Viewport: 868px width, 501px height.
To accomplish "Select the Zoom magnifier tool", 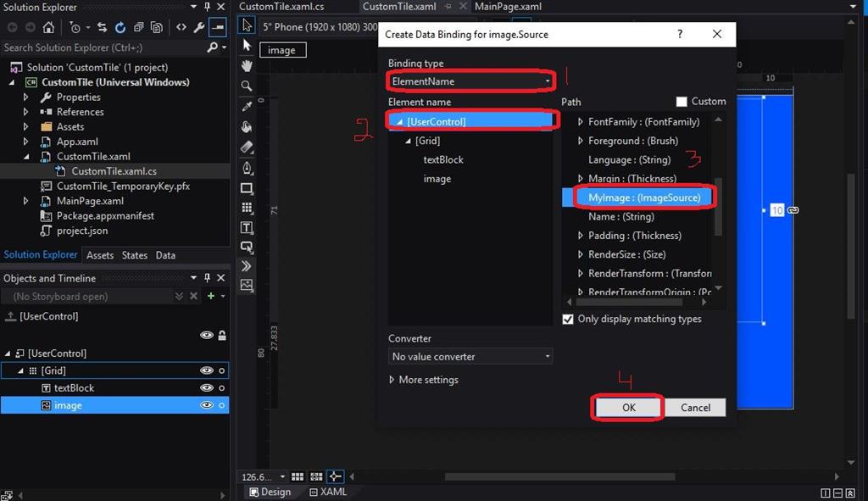I will point(247,86).
